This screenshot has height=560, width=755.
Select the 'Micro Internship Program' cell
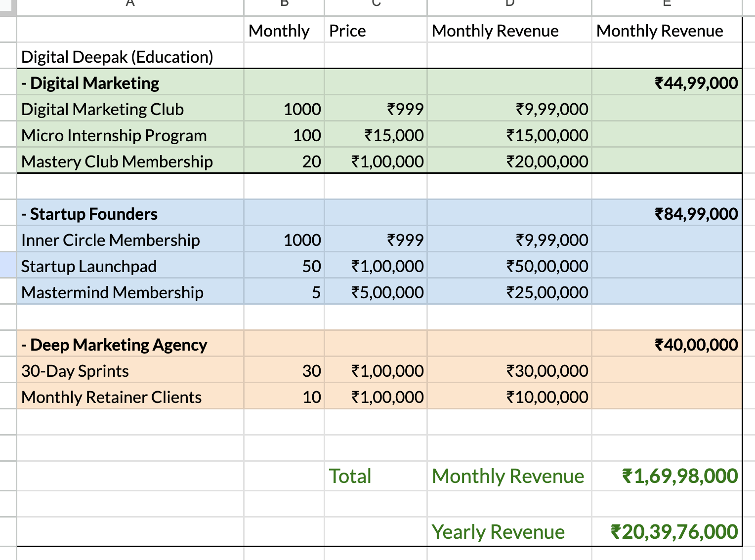coord(130,135)
